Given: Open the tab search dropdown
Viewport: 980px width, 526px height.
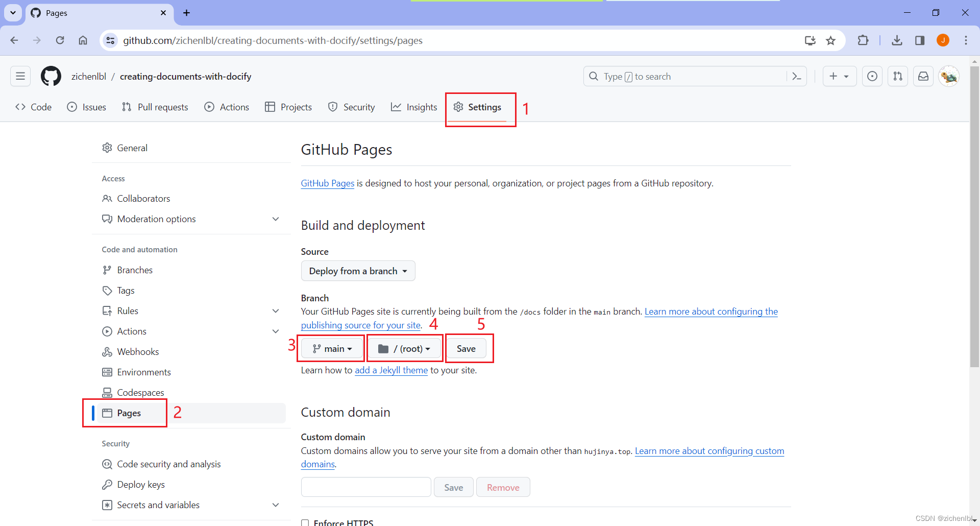Looking at the screenshot, I should pyautogui.click(x=13, y=13).
